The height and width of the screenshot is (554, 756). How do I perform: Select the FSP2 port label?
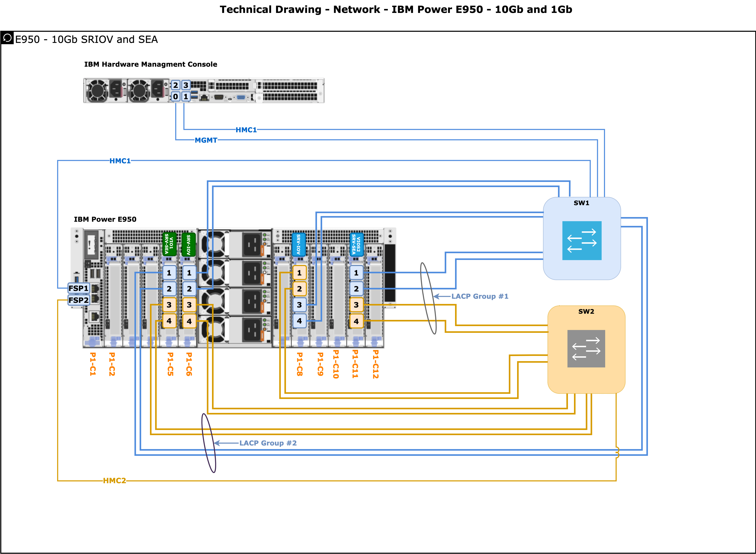pyautogui.click(x=79, y=300)
